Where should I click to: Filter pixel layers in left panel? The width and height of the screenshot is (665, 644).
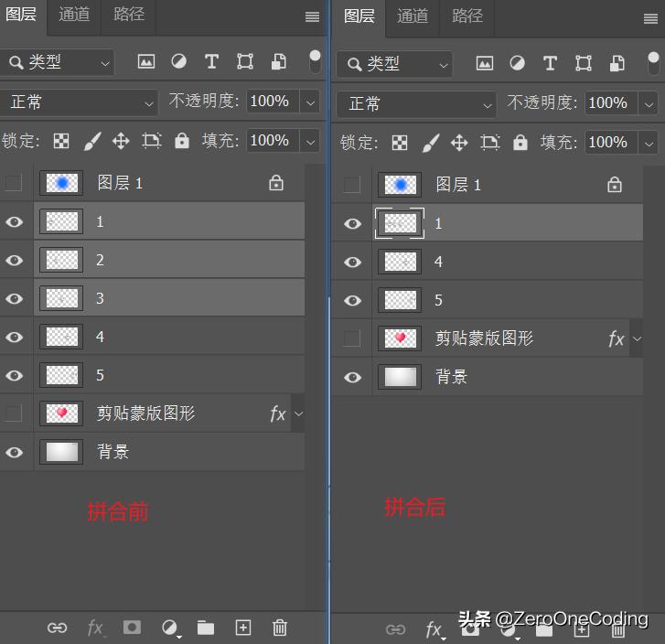[146, 61]
